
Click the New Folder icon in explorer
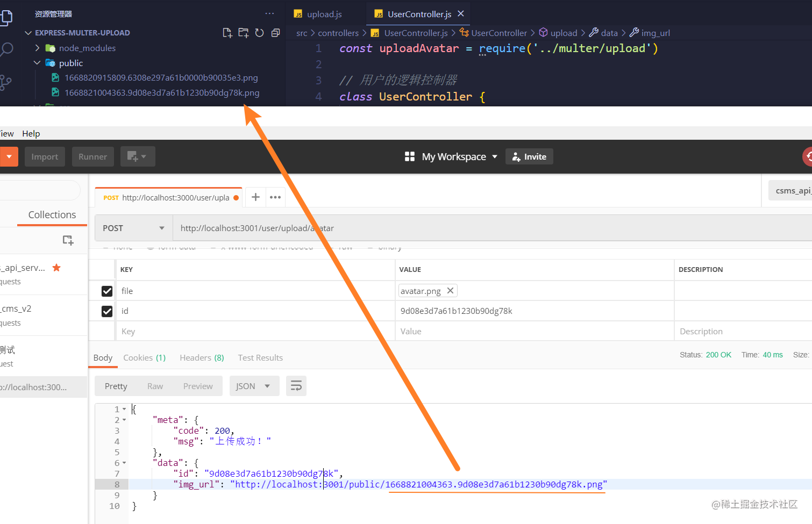[x=244, y=33]
